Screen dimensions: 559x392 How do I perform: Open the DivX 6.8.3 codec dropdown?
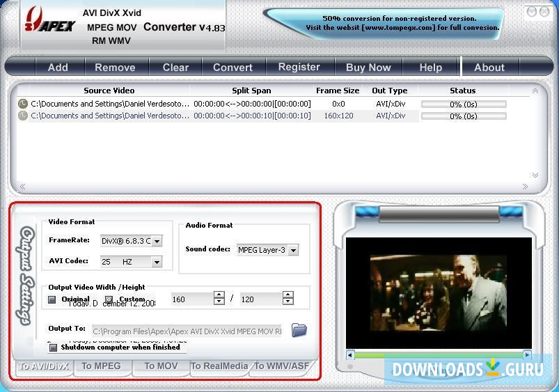157,241
